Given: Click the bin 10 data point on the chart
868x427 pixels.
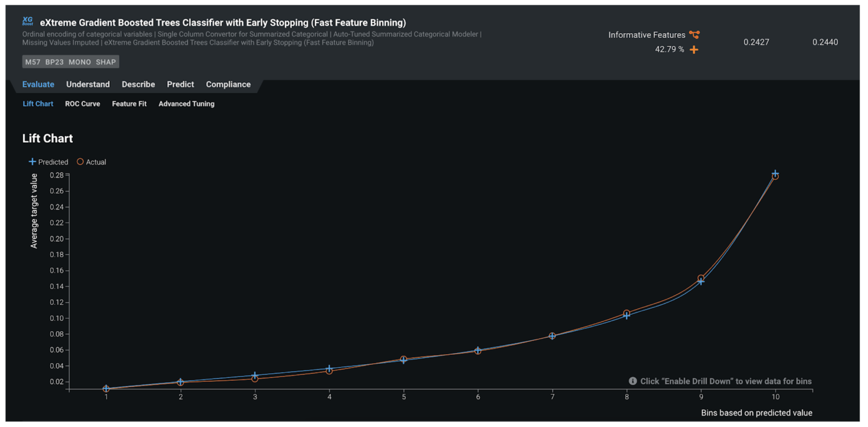Looking at the screenshot, I should 775,175.
